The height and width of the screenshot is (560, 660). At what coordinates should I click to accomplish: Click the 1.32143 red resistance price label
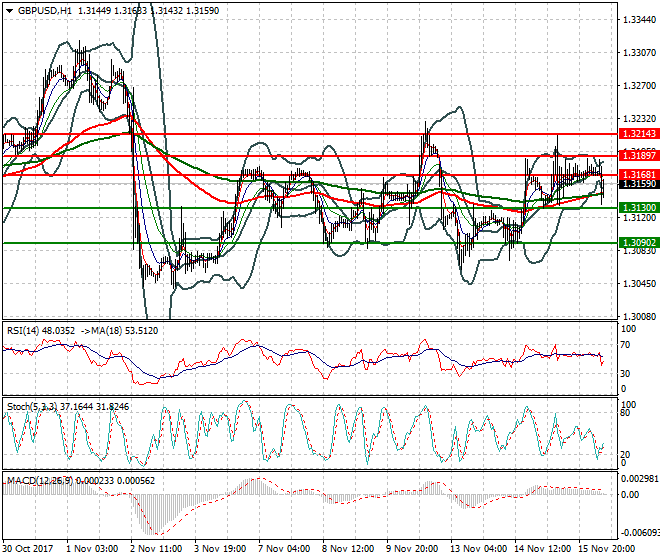coord(639,133)
